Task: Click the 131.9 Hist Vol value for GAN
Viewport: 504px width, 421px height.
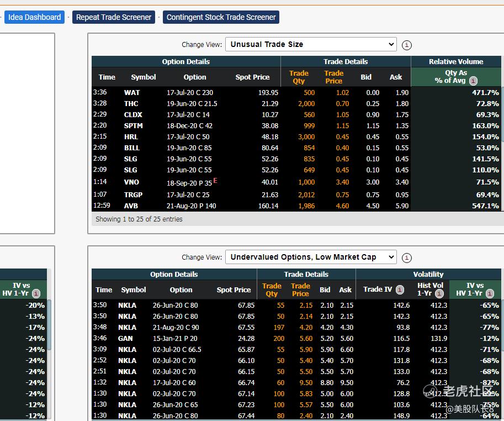Action: (439, 338)
